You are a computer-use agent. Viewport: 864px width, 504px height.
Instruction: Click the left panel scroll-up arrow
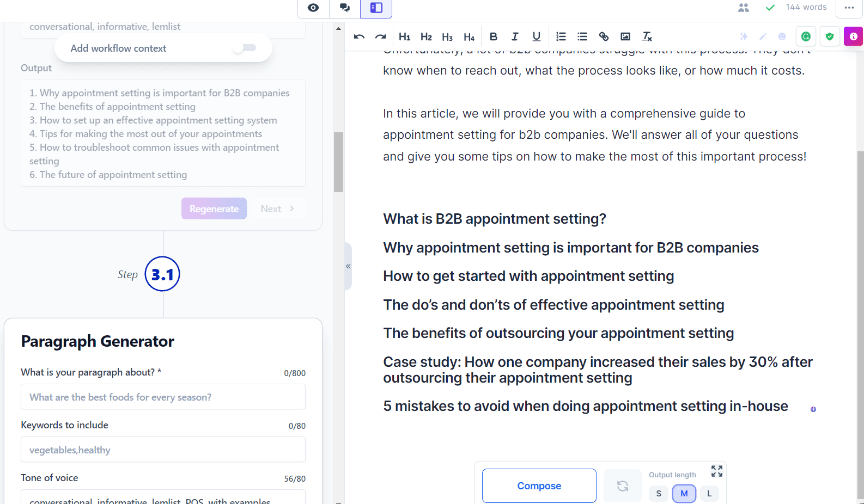point(338,28)
